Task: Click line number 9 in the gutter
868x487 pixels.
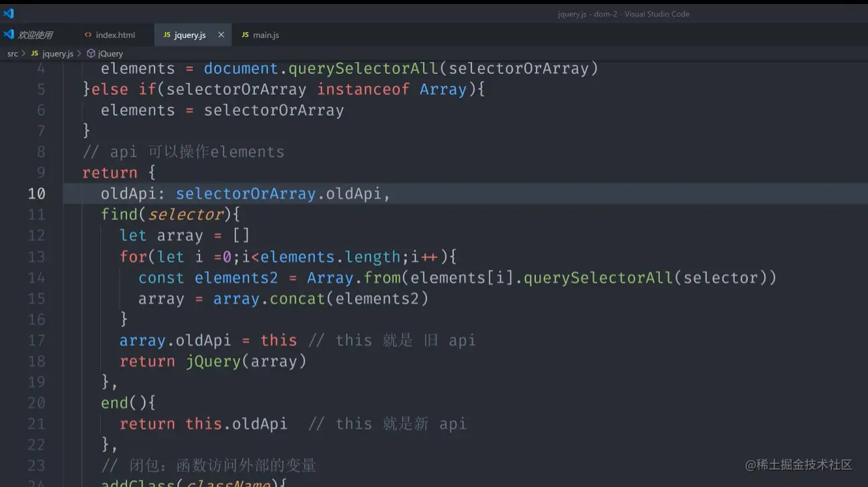Action: click(41, 173)
